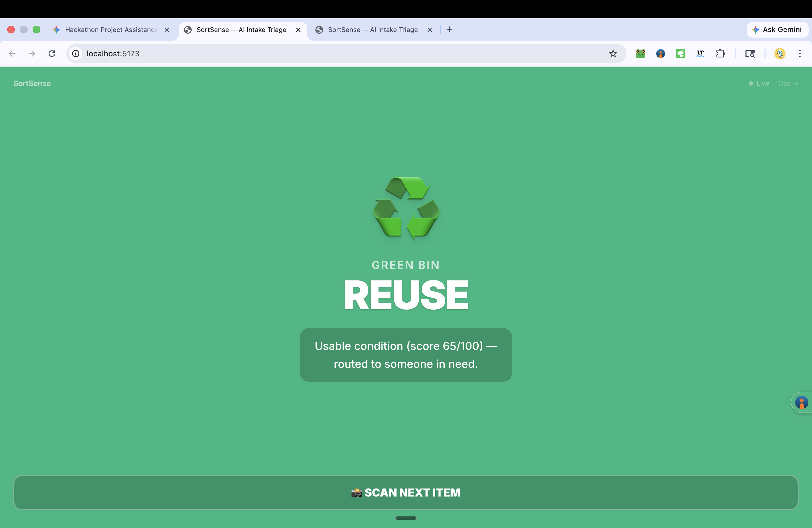Go back to previous page

(12, 54)
